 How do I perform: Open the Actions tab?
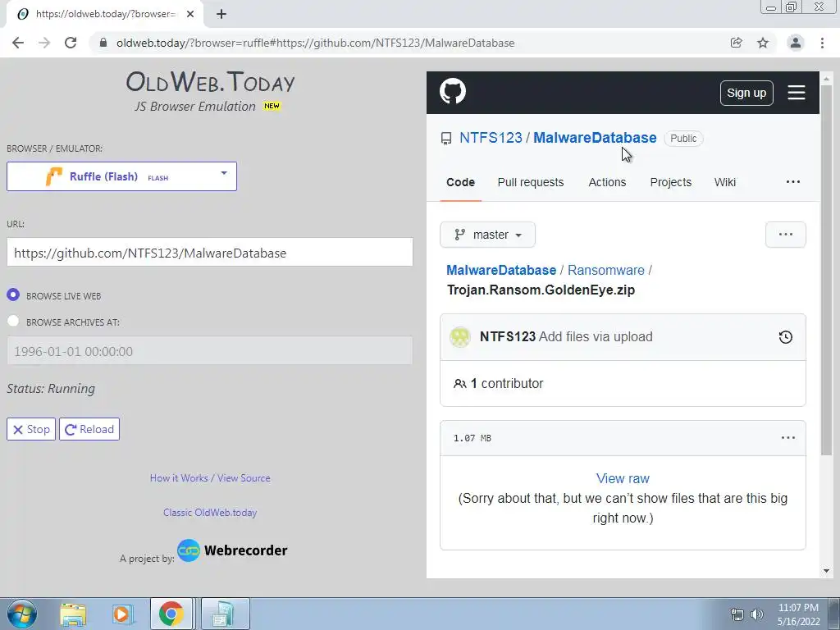tap(607, 182)
